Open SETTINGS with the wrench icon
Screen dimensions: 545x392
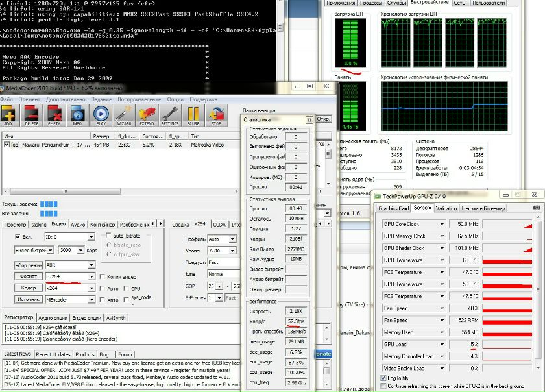(170, 115)
